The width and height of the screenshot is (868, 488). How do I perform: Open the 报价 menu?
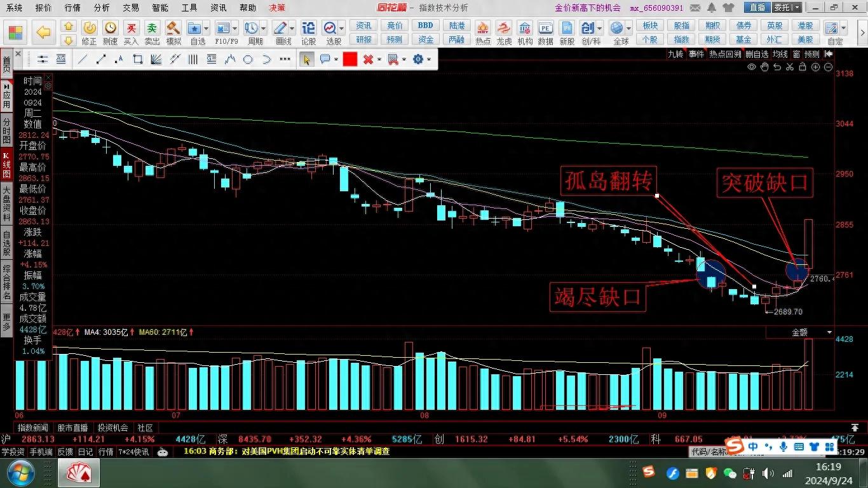43,8
